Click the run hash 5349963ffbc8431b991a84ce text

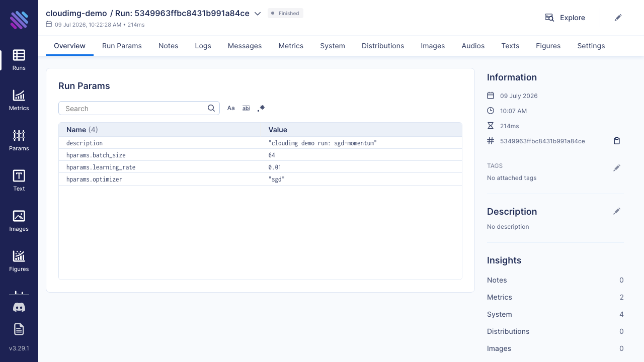(542, 141)
